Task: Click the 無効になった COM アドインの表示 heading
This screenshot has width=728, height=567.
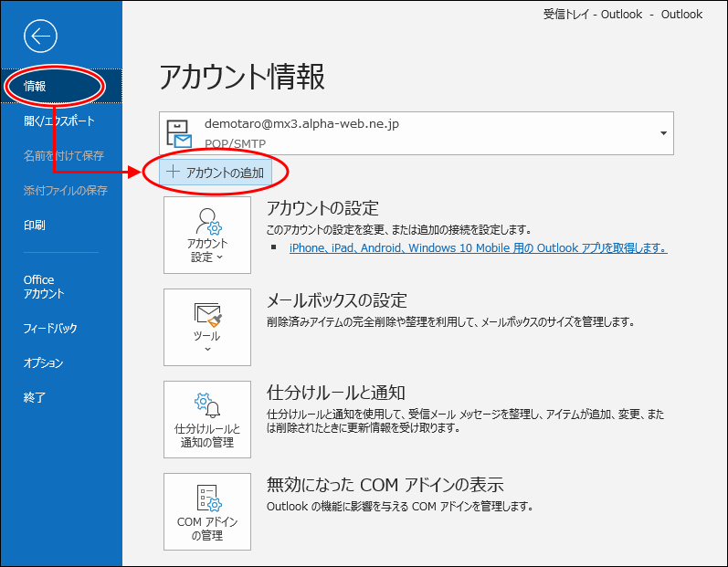Action: [385, 485]
